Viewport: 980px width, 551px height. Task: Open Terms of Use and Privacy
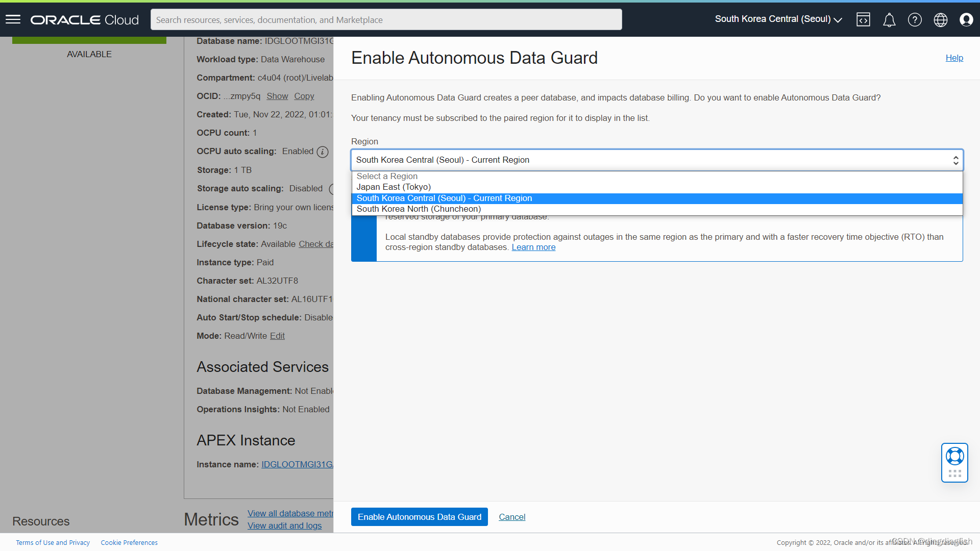point(53,543)
